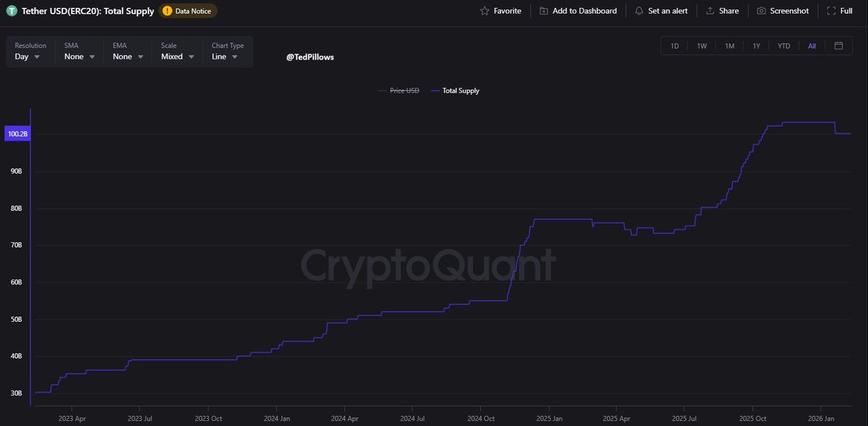The width and height of the screenshot is (868, 426).
Task: Click the 2023 Oct x-axis label
Action: click(x=210, y=418)
